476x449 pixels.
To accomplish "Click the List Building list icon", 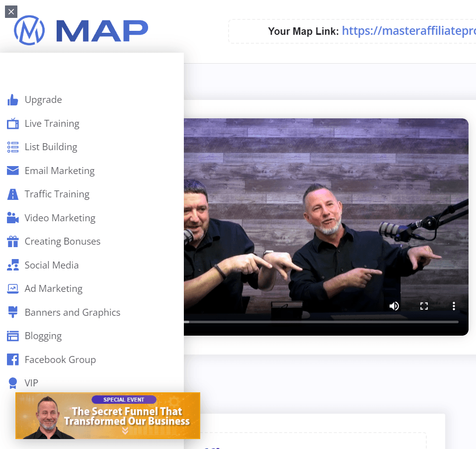I will tap(12, 147).
